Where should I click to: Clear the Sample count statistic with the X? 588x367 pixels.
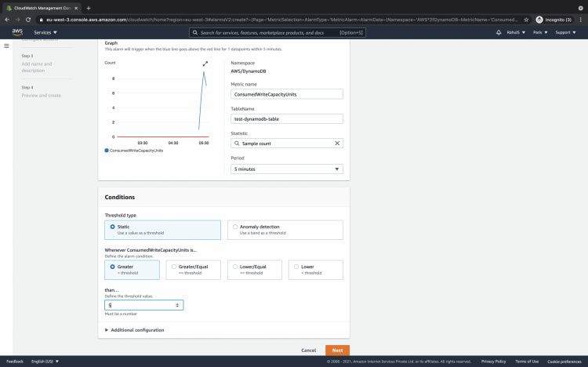point(338,144)
